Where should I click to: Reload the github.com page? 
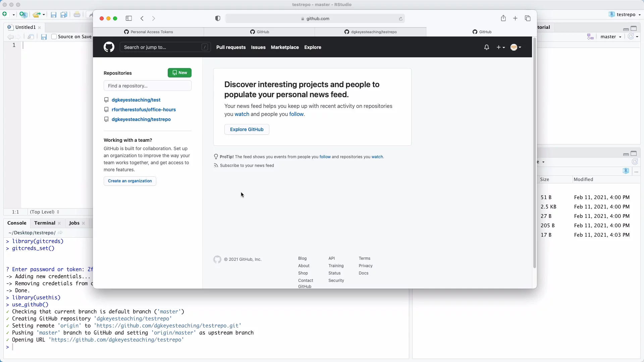[400, 19]
